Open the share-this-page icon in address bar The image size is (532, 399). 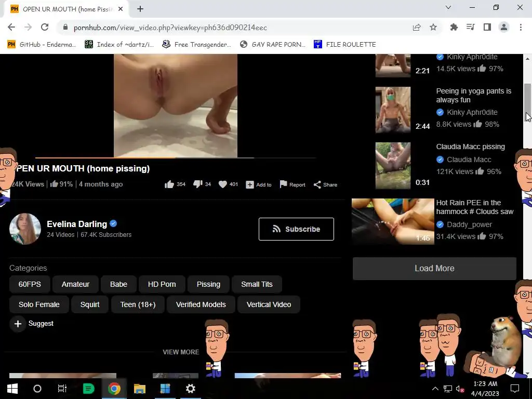pyautogui.click(x=417, y=28)
